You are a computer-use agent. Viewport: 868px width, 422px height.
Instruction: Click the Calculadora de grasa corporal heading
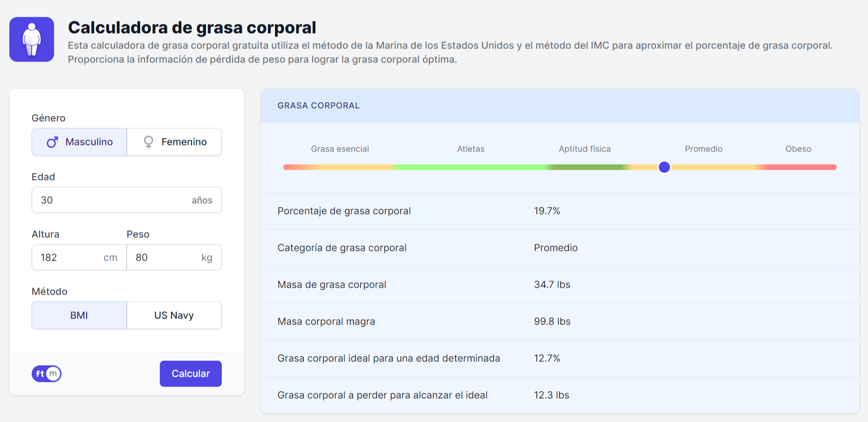(192, 28)
